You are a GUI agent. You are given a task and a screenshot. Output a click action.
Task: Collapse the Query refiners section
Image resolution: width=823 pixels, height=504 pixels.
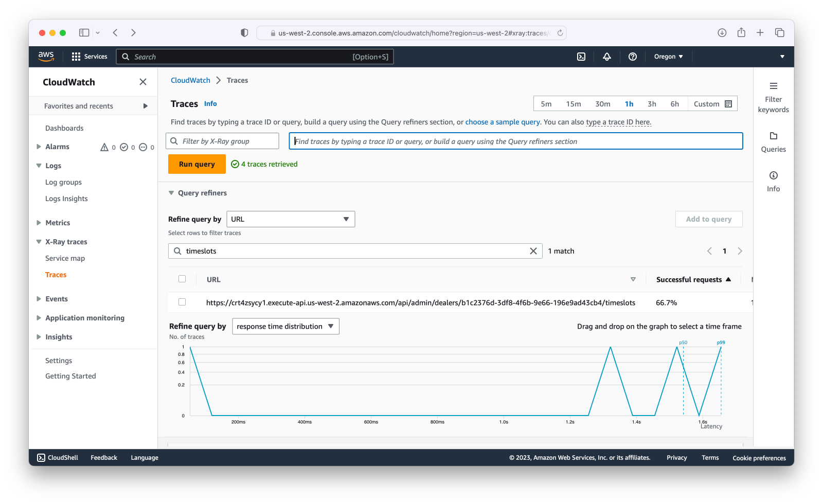pos(171,193)
